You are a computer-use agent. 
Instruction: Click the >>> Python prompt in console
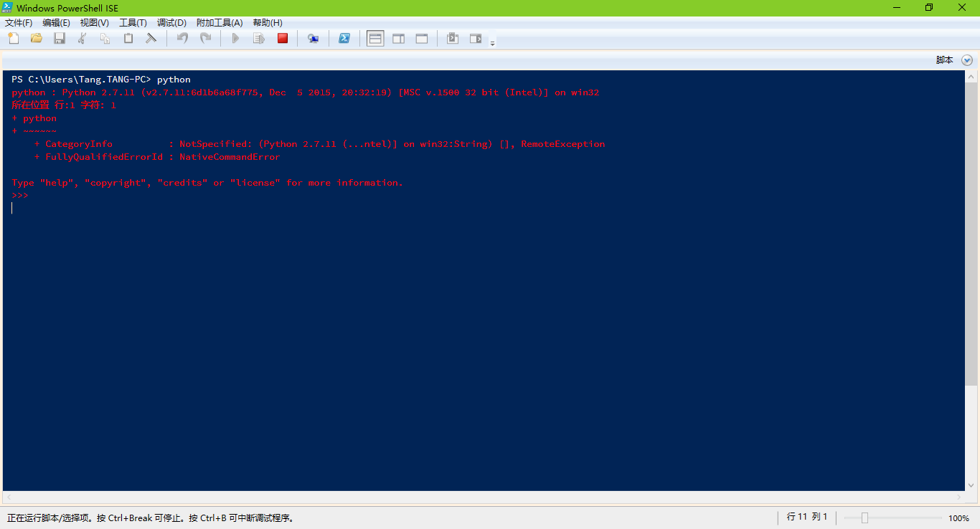coord(19,196)
